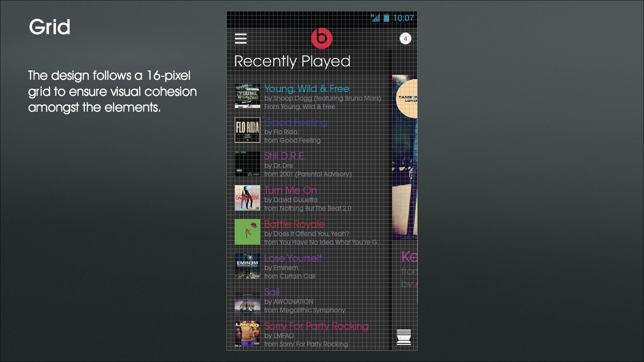Tap the queue list icon at bottom right

pyautogui.click(x=404, y=337)
